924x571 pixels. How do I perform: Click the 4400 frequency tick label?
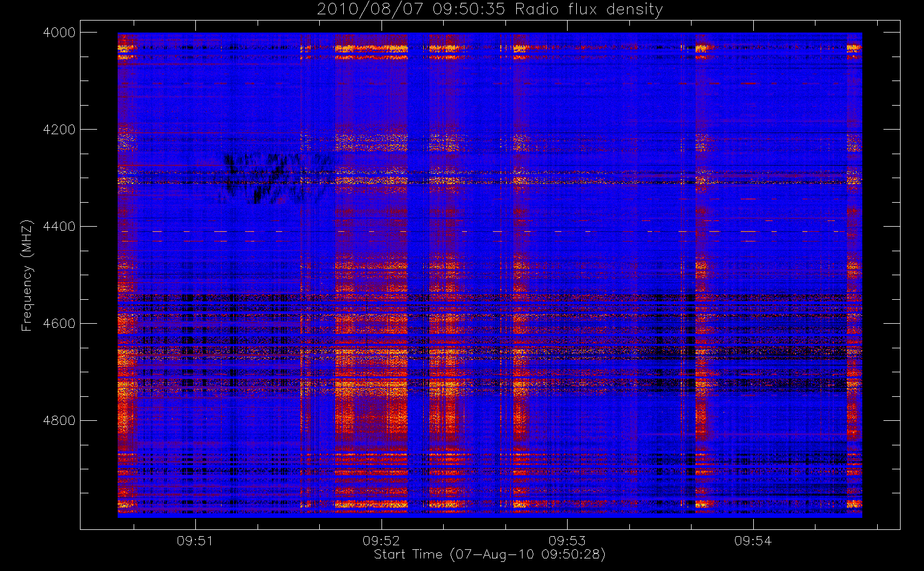pyautogui.click(x=59, y=227)
